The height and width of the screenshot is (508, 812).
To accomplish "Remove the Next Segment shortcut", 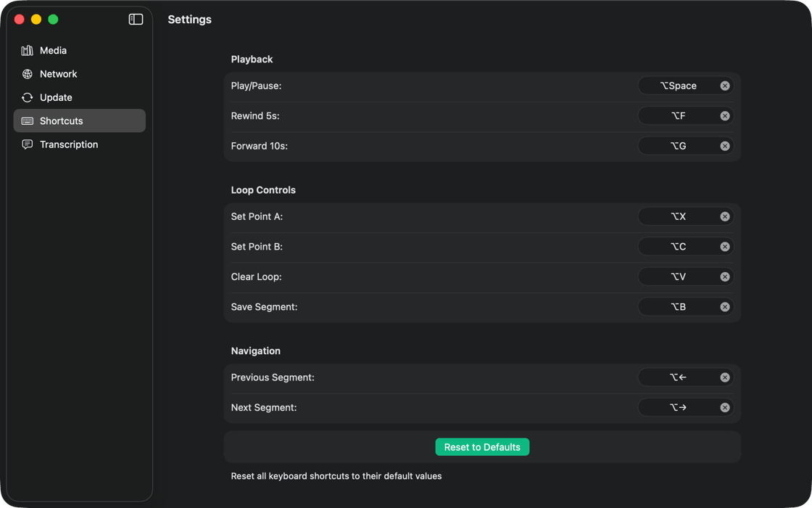I will click(724, 408).
